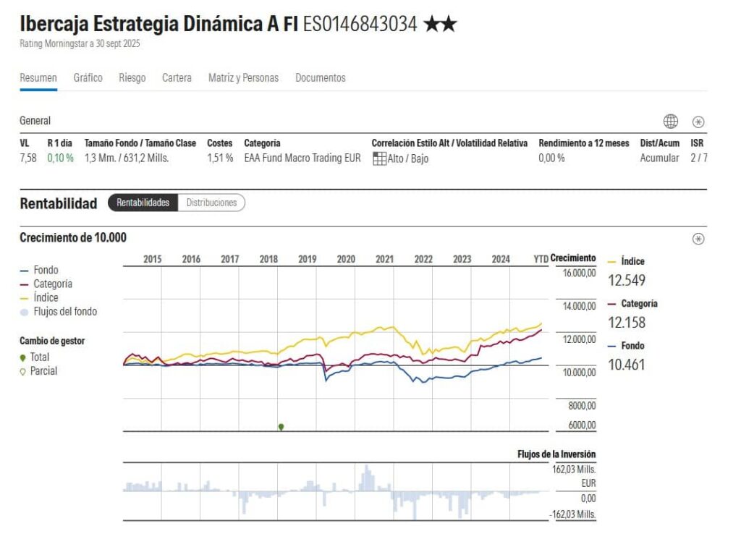Click the 2020 year label on chart
Viewport: 741px width, 560px height.
click(x=346, y=259)
